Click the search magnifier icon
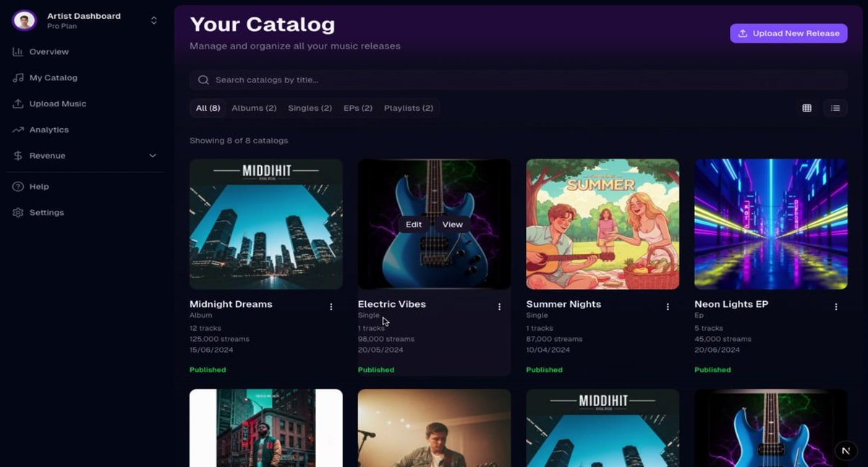This screenshot has width=868, height=467. (203, 80)
